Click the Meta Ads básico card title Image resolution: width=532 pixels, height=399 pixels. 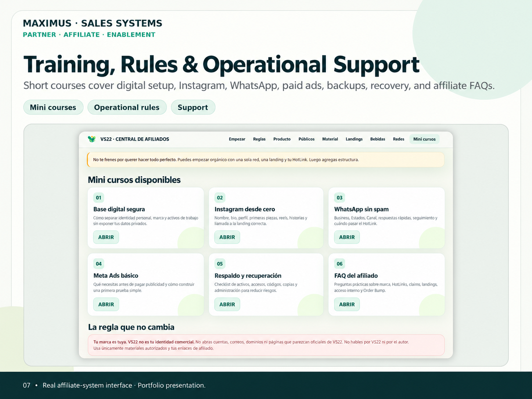tap(116, 276)
